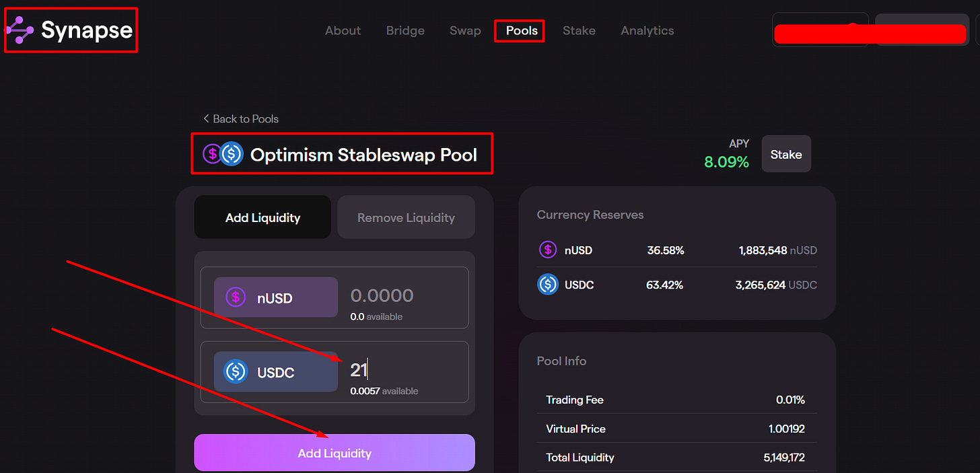Viewport: 980px width, 473px height.
Task: Open the Analytics page
Action: click(647, 30)
